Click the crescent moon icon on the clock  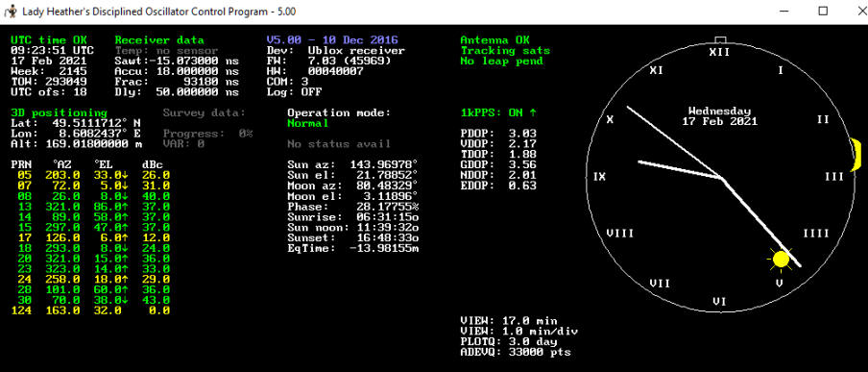coord(856,155)
